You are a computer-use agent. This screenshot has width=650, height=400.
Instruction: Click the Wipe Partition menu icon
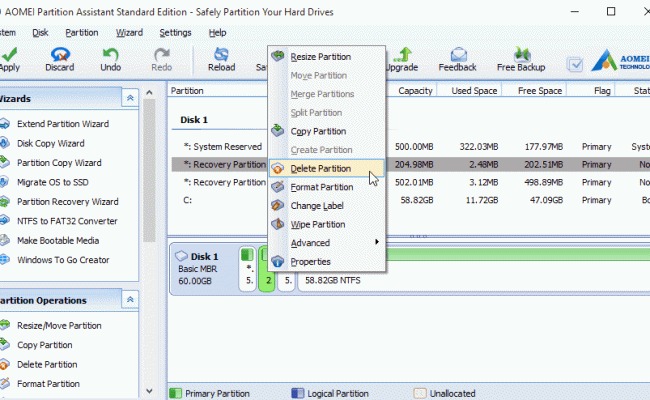click(x=278, y=224)
